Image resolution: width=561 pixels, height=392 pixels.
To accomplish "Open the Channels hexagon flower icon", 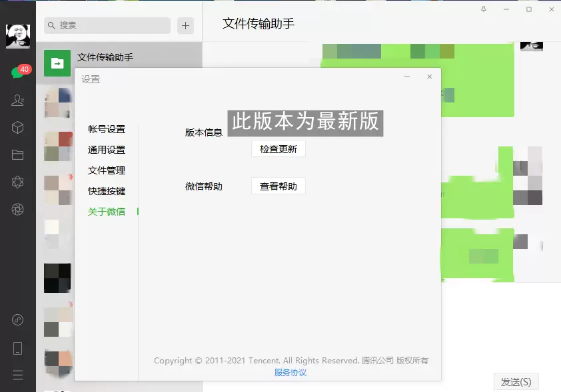I will pyautogui.click(x=17, y=182).
